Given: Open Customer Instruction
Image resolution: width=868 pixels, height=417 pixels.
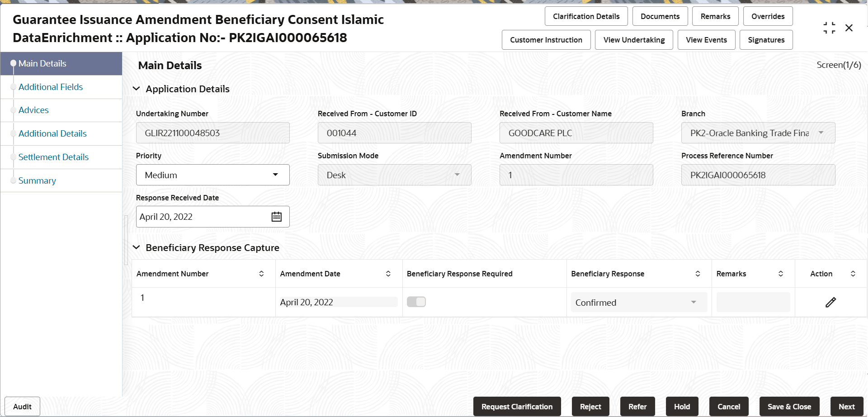Looking at the screenshot, I should 546,40.
